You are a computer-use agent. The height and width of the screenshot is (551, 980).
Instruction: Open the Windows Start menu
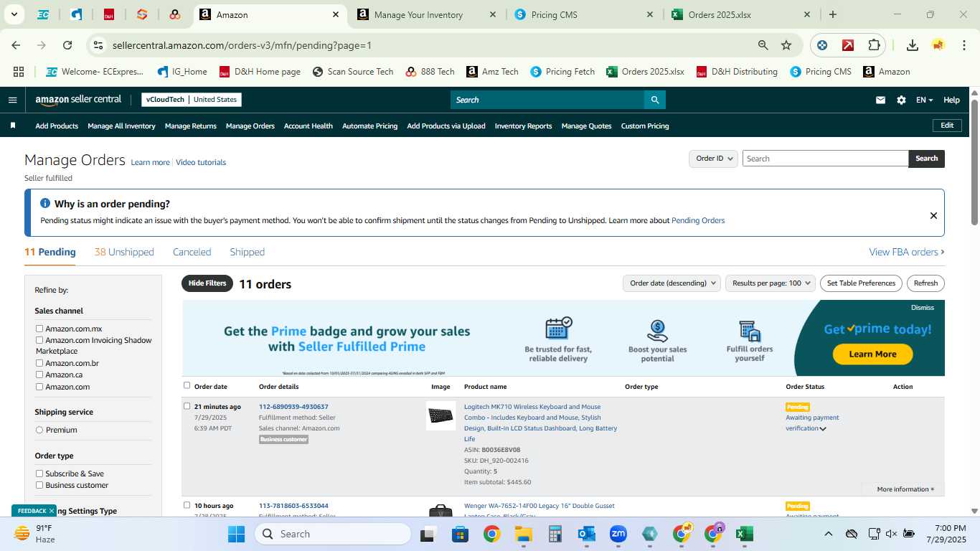[x=236, y=534]
